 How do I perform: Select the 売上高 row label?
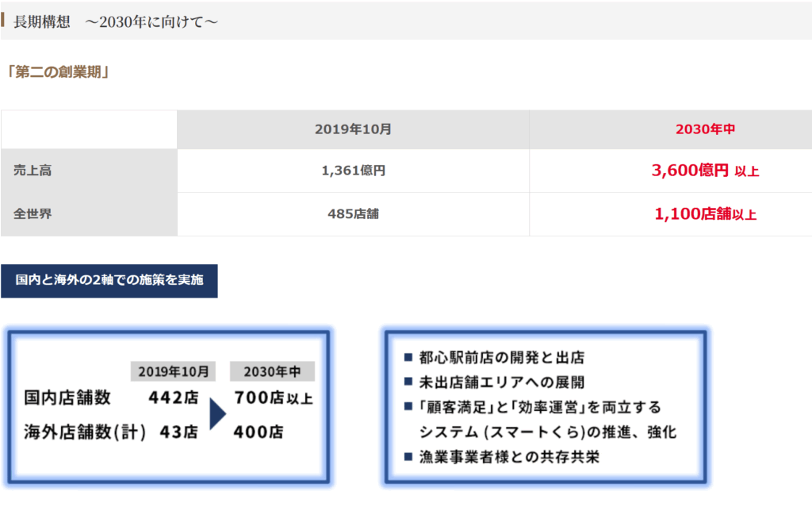tap(33, 171)
